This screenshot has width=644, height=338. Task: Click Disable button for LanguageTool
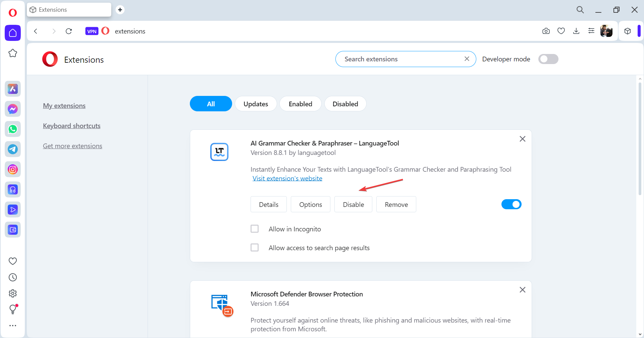click(354, 204)
